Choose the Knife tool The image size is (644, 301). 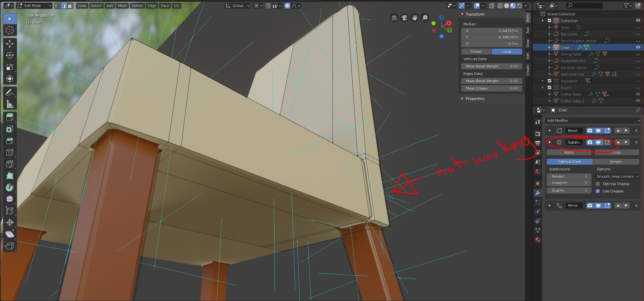point(10,164)
